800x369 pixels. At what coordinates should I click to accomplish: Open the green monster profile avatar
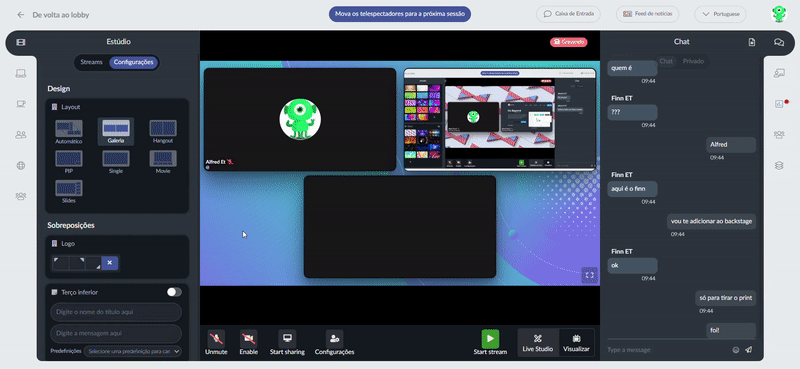[x=779, y=14]
